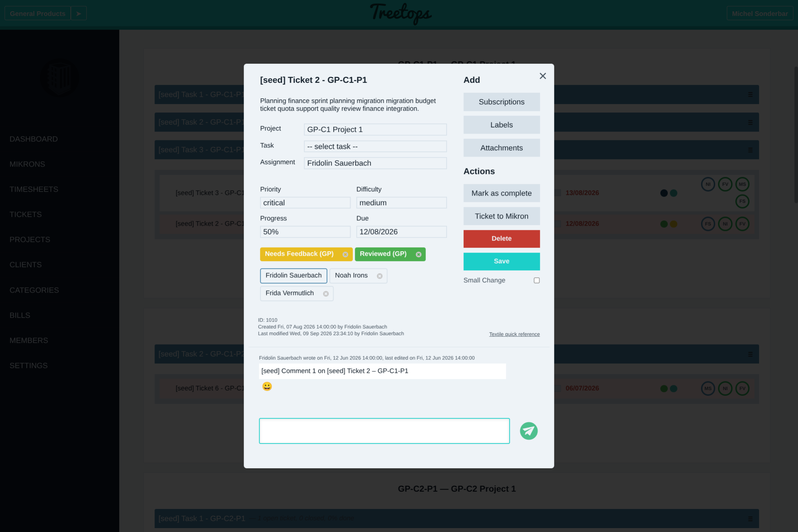The image size is (798, 532).
Task: Click the Delete button
Action: coord(501,239)
